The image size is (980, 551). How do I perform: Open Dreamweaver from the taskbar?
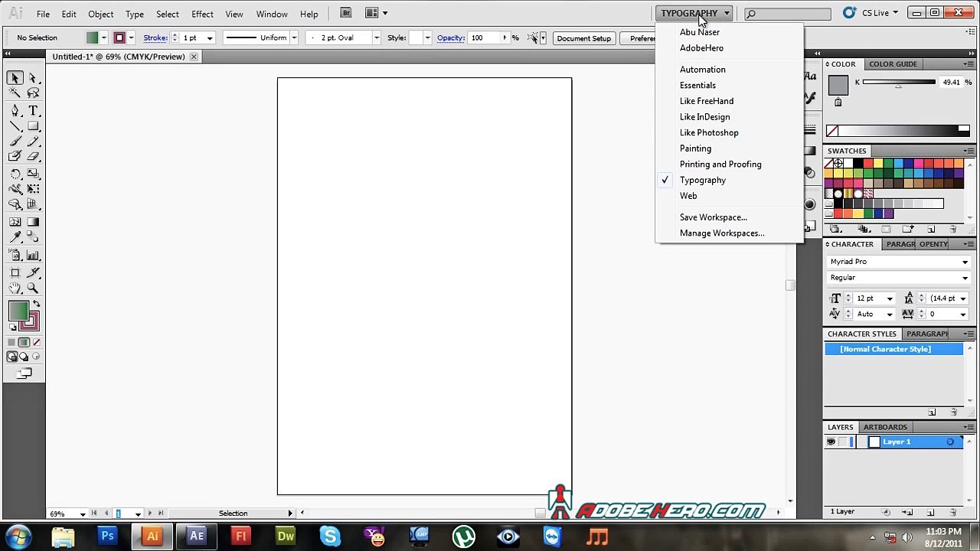coord(286,536)
